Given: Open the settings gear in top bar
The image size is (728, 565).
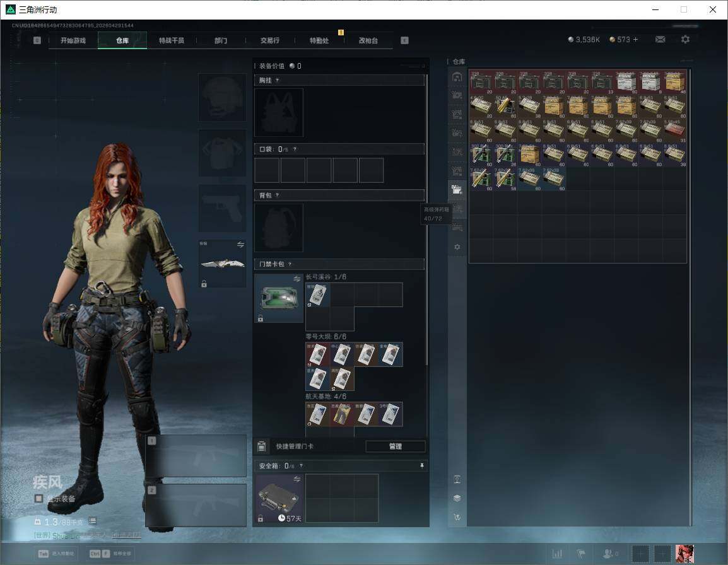Looking at the screenshot, I should (x=685, y=40).
